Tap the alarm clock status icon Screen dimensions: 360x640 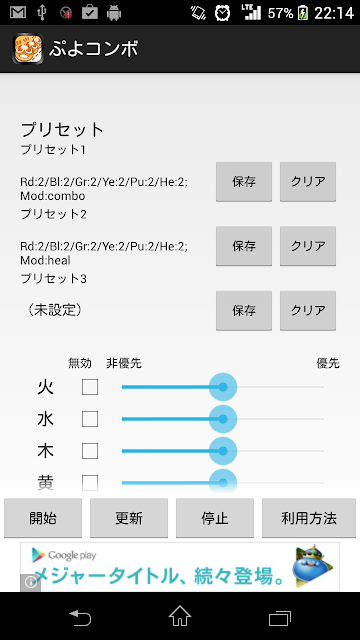(222, 13)
